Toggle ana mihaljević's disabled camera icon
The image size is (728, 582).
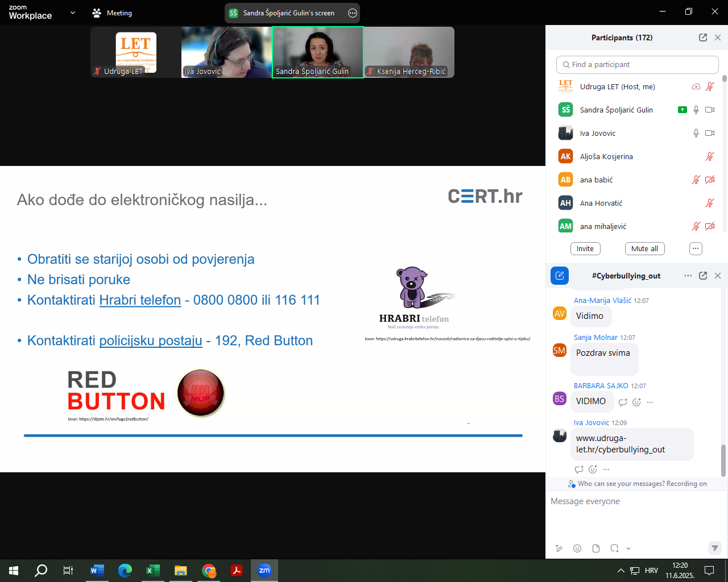coord(710,226)
